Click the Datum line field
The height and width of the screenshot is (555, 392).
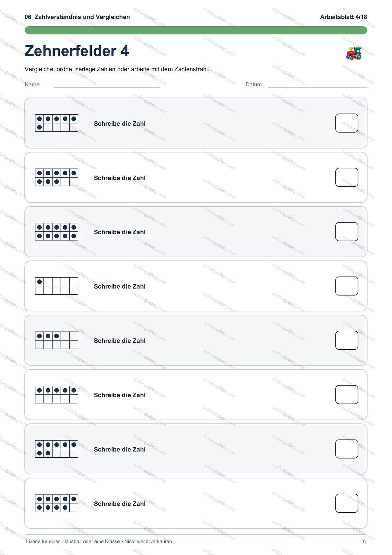(x=318, y=85)
